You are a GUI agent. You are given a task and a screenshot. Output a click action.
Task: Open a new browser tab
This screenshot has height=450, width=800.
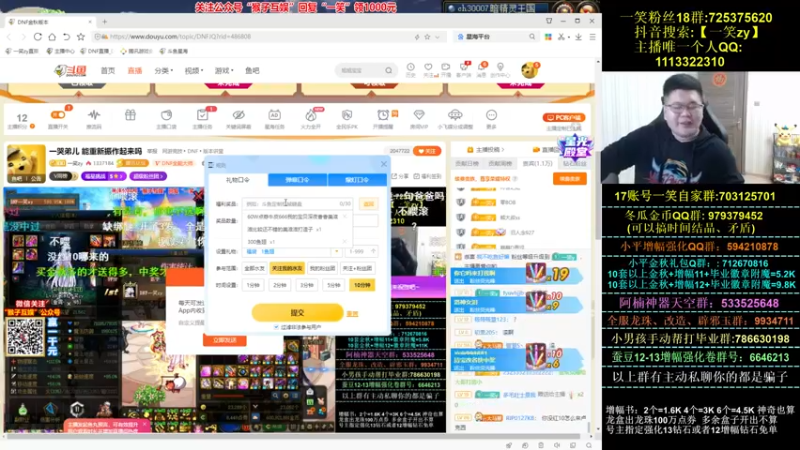click(x=105, y=21)
